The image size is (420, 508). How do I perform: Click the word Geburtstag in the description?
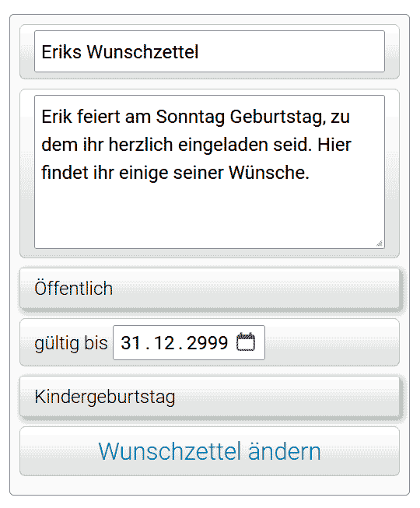278,117
